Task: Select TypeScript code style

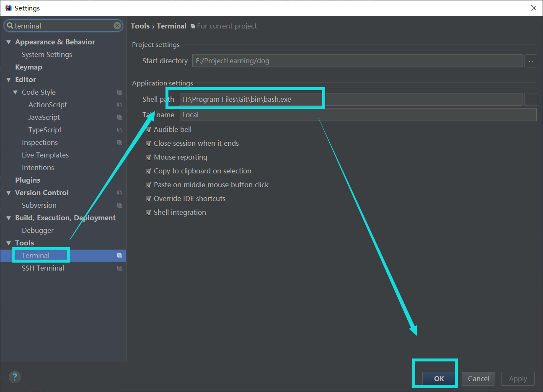Action: coord(45,130)
